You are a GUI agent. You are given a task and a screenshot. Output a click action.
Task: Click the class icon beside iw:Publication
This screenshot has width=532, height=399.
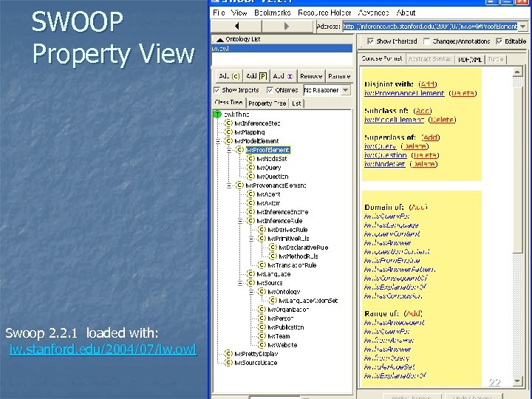(x=262, y=327)
